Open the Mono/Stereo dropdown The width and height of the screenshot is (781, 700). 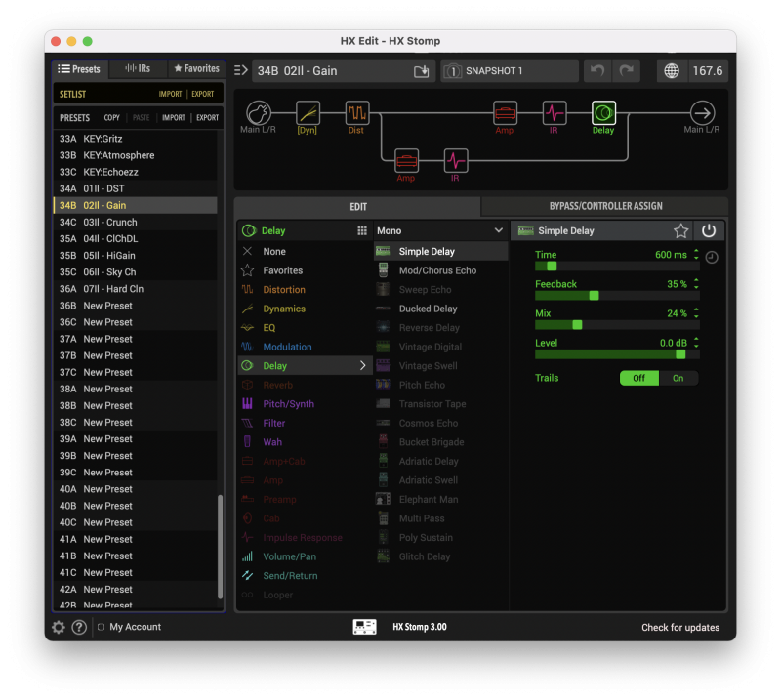pos(440,230)
